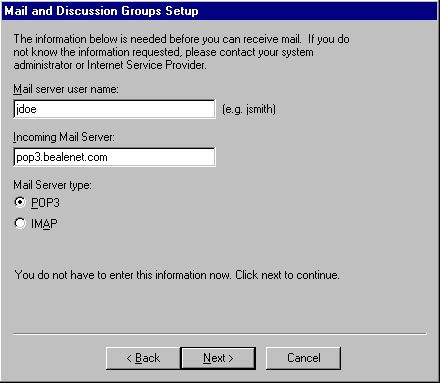The height and width of the screenshot is (383, 440).
Task: Continue with the Next button
Action: [x=218, y=358]
